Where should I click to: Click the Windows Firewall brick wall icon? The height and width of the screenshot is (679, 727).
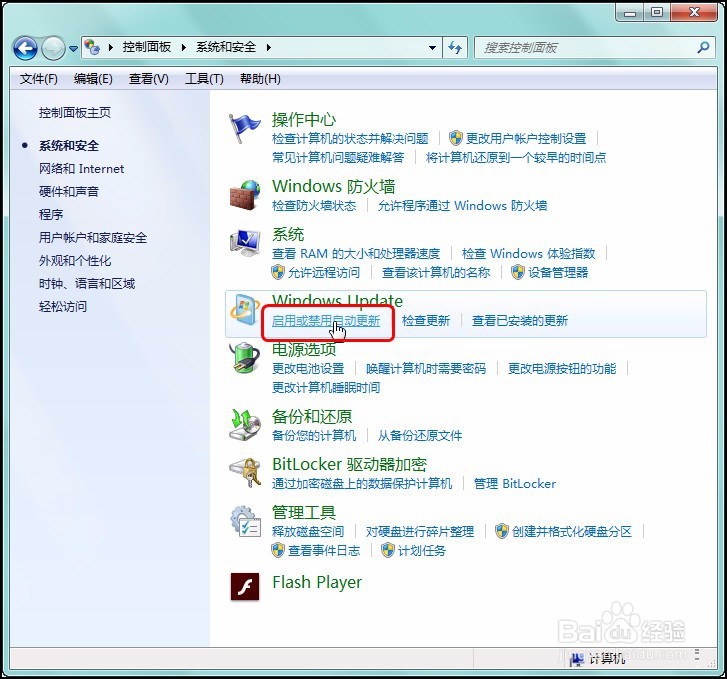[245, 195]
